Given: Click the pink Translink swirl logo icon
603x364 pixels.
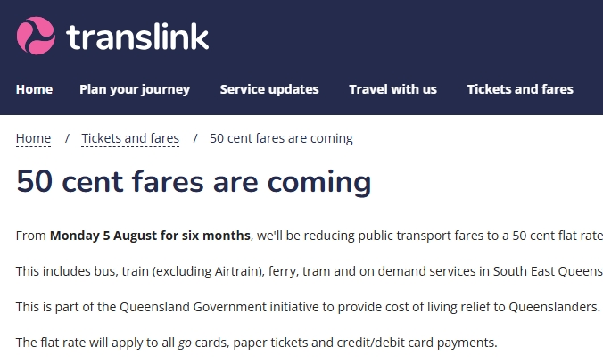Looking at the screenshot, I should (36, 36).
